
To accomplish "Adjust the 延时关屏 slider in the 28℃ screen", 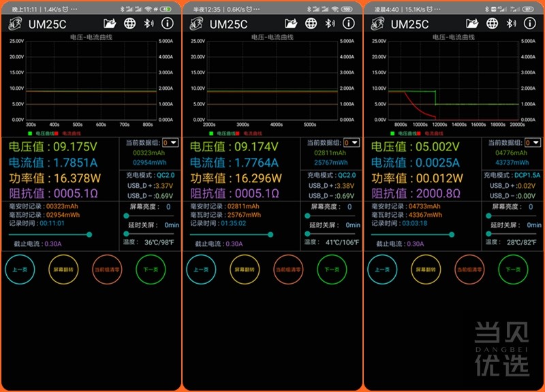I will (x=512, y=233).
